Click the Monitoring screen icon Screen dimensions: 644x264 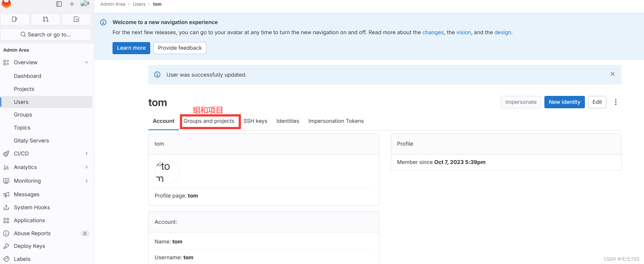[6, 181]
